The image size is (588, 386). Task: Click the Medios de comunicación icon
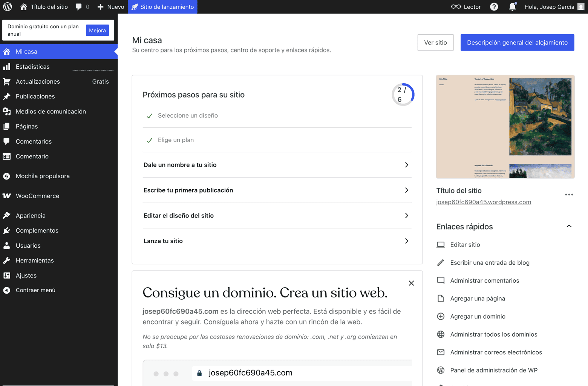point(7,112)
